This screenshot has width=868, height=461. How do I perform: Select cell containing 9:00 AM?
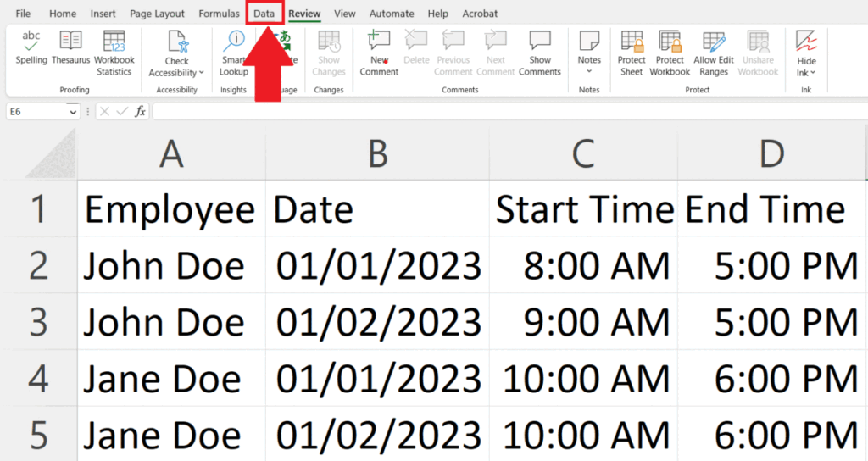coord(583,322)
